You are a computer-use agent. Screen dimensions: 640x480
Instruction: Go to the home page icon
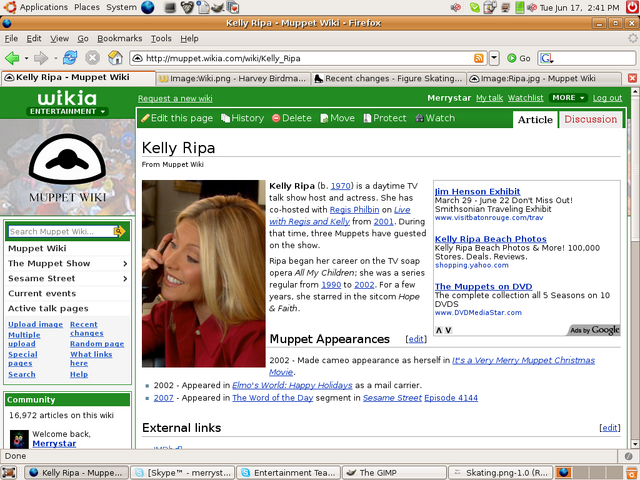[x=116, y=58]
